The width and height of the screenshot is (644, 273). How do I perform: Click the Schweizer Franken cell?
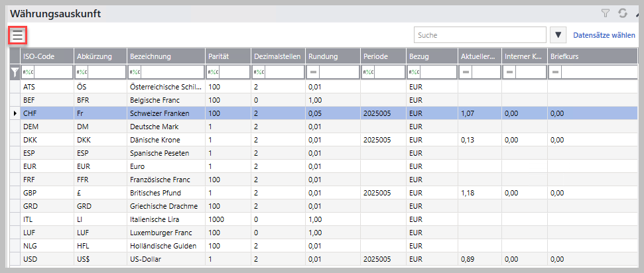pyautogui.click(x=166, y=113)
